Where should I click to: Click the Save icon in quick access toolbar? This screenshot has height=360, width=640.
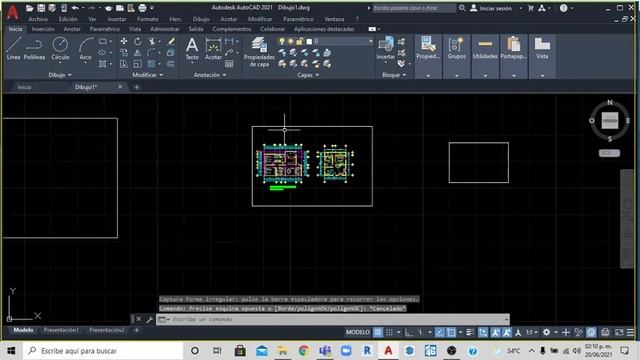pos(41,8)
